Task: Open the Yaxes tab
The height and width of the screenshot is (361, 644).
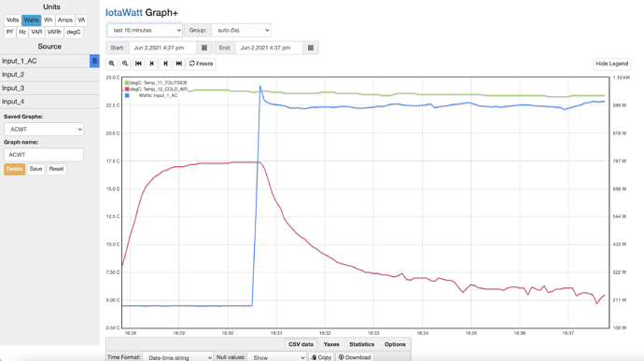Action: pos(331,344)
